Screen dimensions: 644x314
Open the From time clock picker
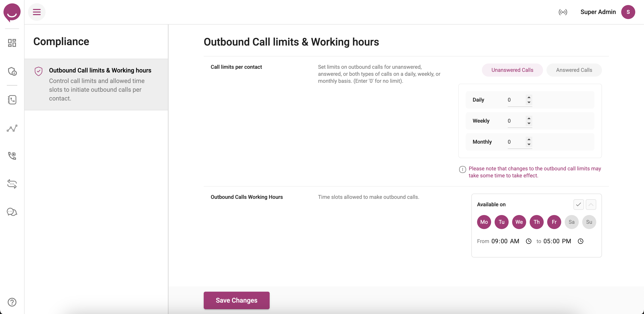(529, 241)
